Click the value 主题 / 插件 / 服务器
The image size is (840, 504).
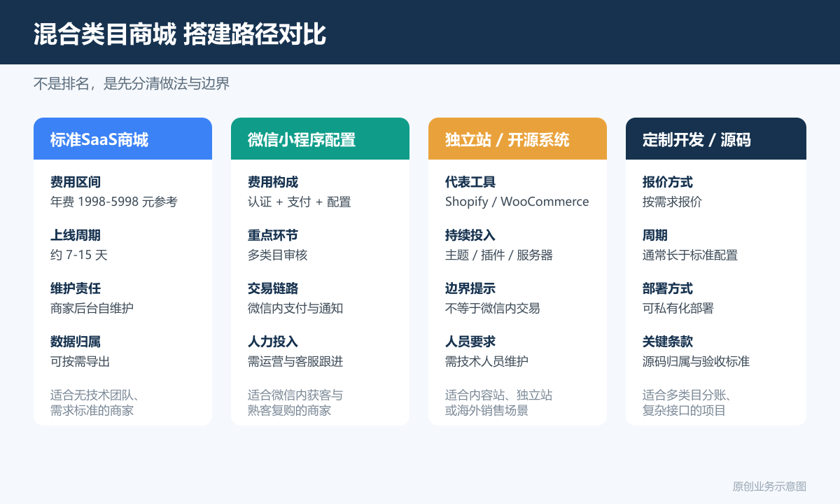[499, 255]
